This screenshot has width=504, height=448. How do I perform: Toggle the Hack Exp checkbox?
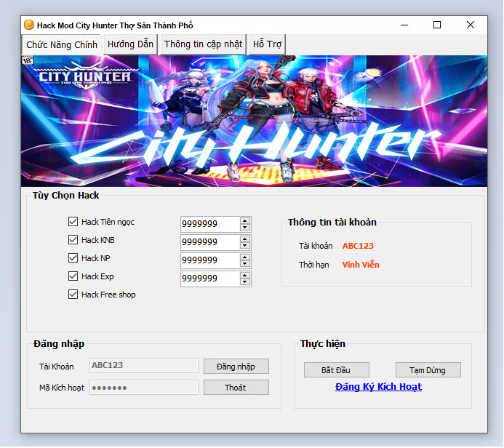73,276
